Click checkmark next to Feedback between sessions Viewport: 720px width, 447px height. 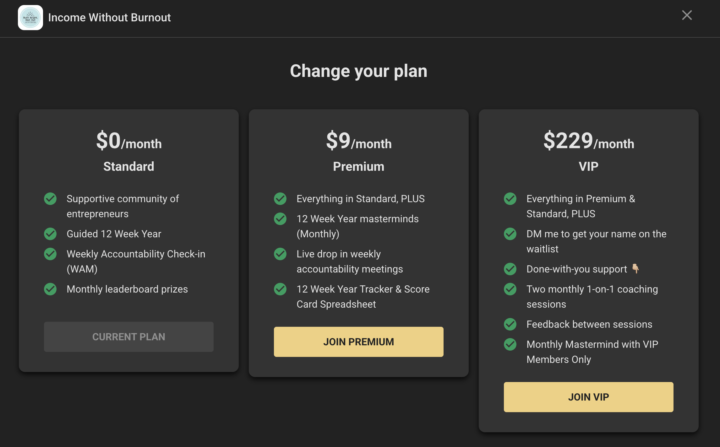coord(510,324)
